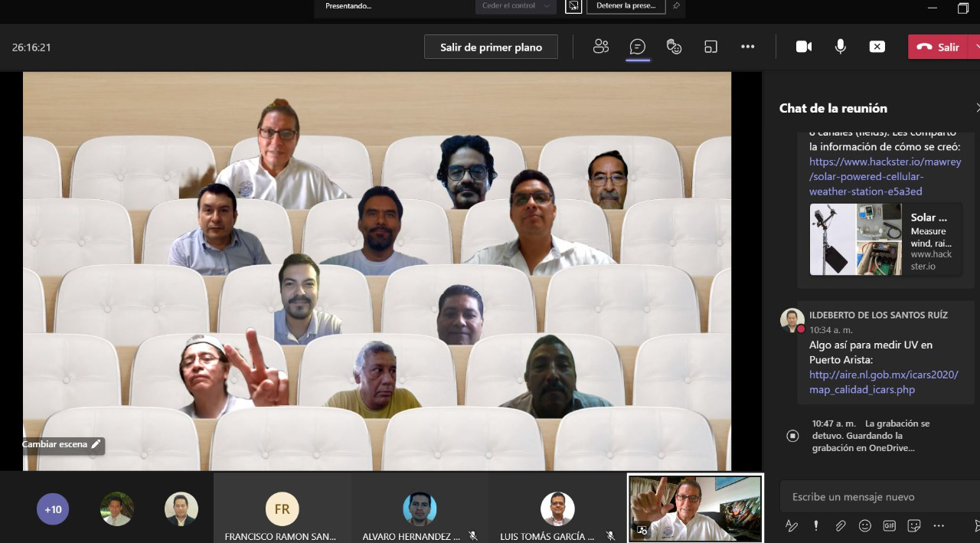
Task: Select the Francisco Ramon participant tile
Action: 283,508
